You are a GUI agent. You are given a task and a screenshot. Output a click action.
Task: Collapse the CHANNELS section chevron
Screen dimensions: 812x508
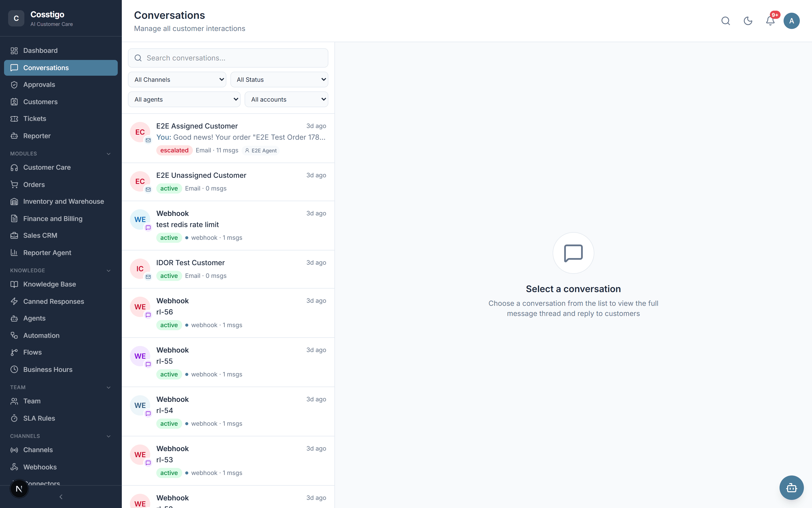(108, 436)
